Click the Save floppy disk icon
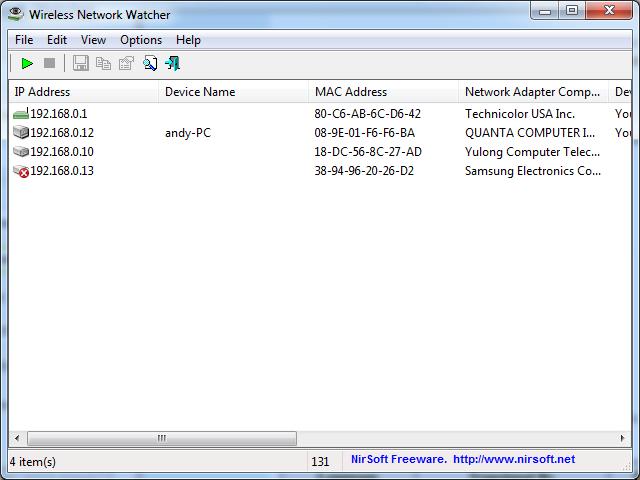 (x=81, y=64)
